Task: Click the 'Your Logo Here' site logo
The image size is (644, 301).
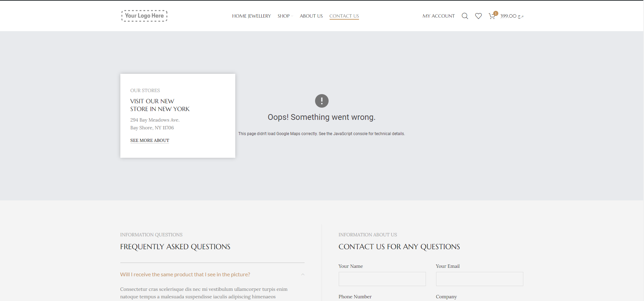Action: coord(144,16)
